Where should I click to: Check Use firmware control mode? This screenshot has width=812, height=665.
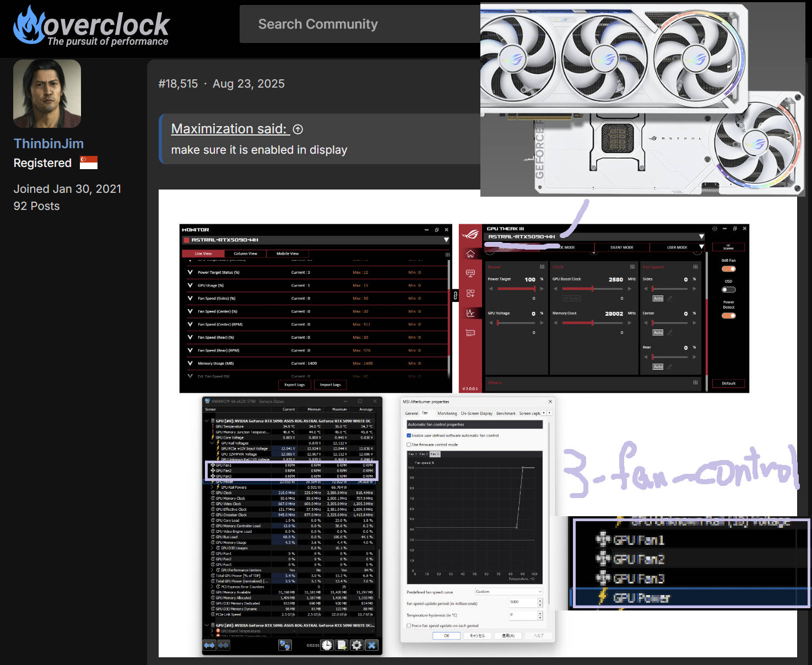pyautogui.click(x=409, y=445)
